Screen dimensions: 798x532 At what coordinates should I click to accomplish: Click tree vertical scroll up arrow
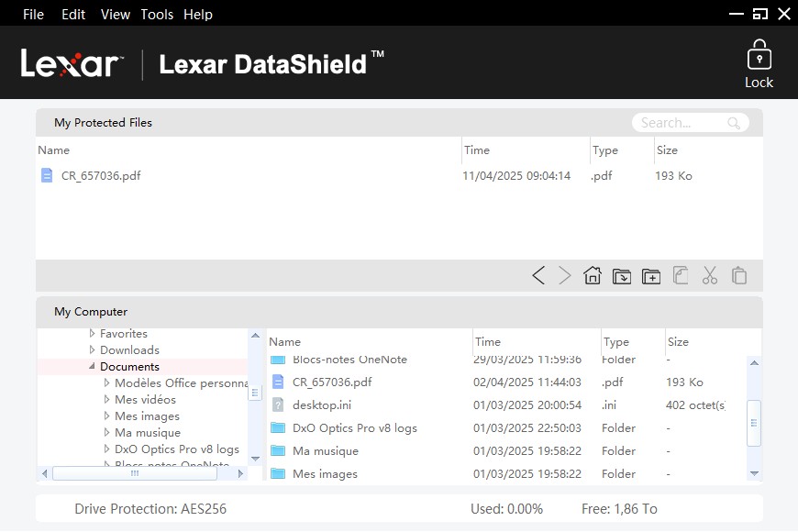(256, 336)
